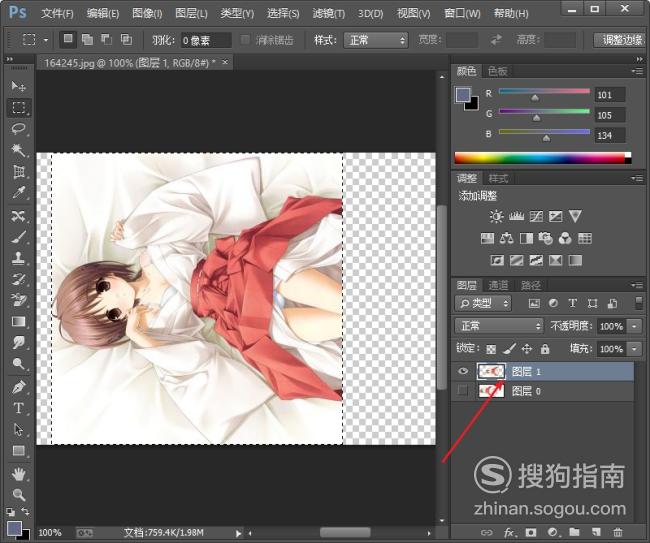Open 填充 fill slider arrow
Screen dimensions: 650x543
click(x=634, y=349)
